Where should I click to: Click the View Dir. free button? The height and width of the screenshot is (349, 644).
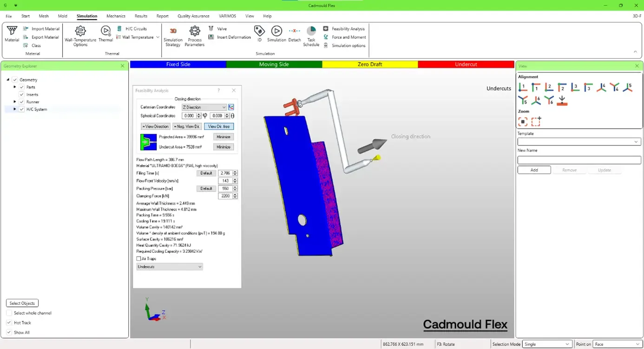coord(219,126)
